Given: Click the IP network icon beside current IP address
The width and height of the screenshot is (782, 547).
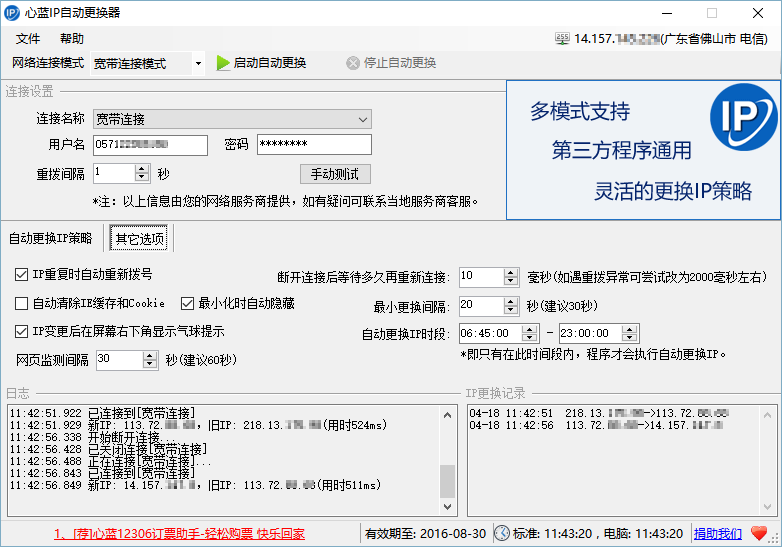Looking at the screenshot, I should (562, 38).
